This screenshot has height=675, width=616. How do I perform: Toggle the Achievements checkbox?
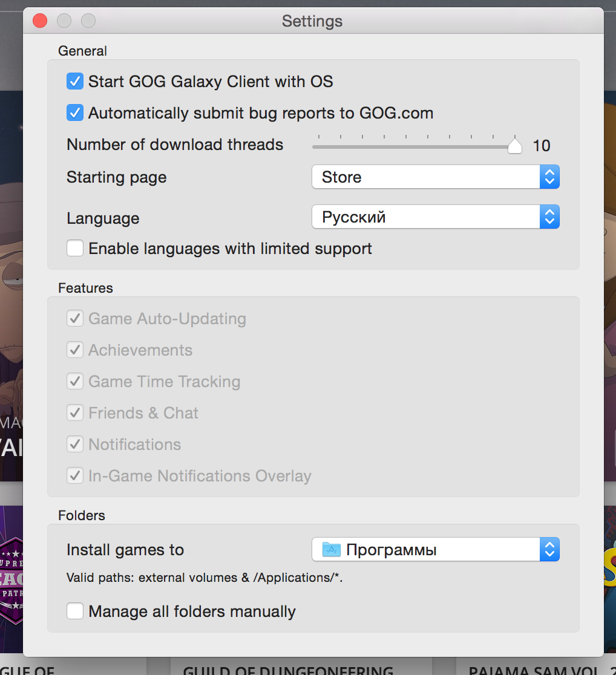tap(75, 350)
